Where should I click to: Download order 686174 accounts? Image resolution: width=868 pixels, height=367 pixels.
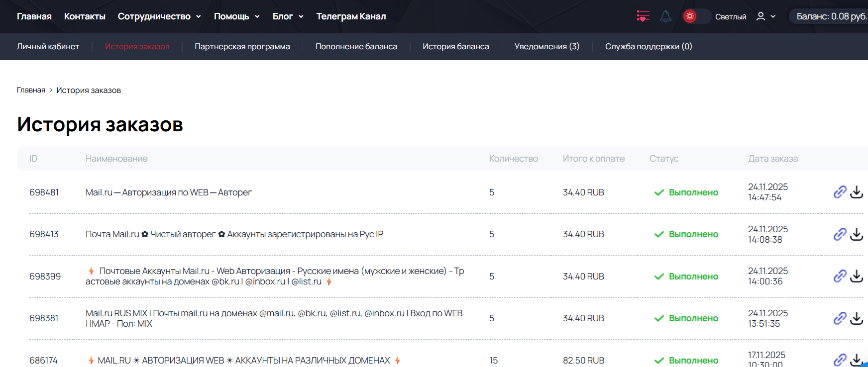click(x=857, y=360)
